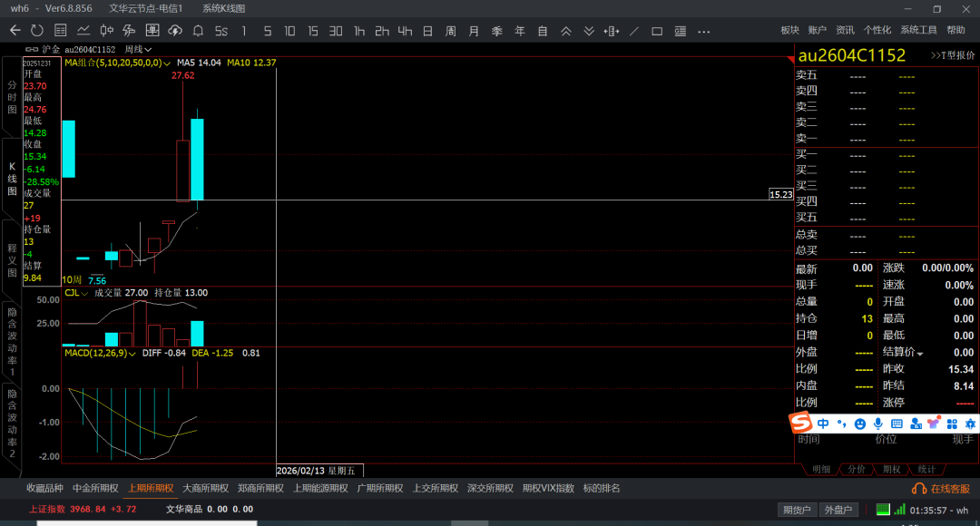The image size is (980, 526).
Task: Select the 分时图 side tab
Action: tap(12, 96)
